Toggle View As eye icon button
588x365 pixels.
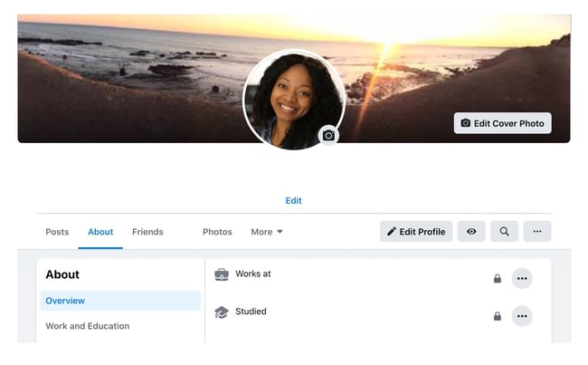point(471,231)
